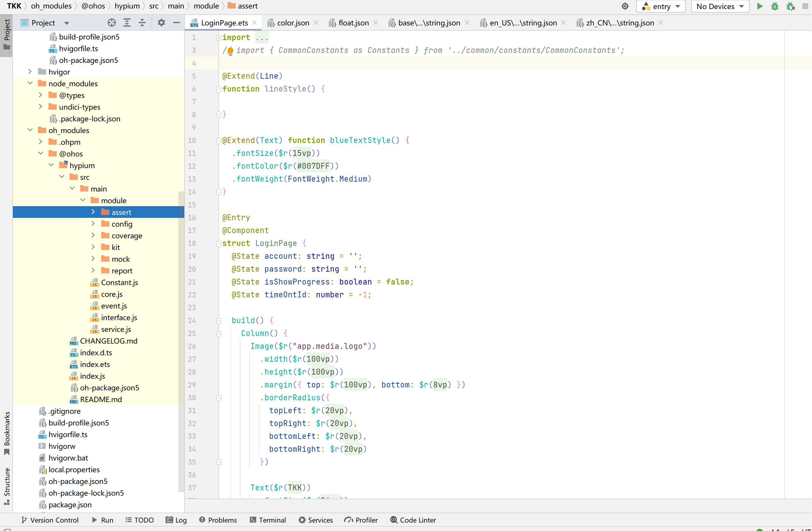
Task: Open the TODO tool window
Action: click(140, 520)
